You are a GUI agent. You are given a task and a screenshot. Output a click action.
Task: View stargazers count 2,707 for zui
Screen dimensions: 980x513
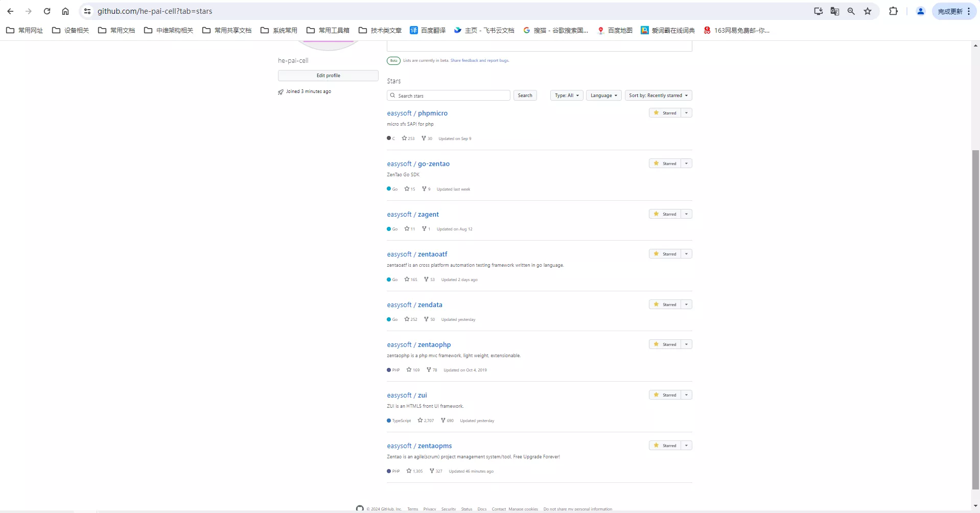426,421
